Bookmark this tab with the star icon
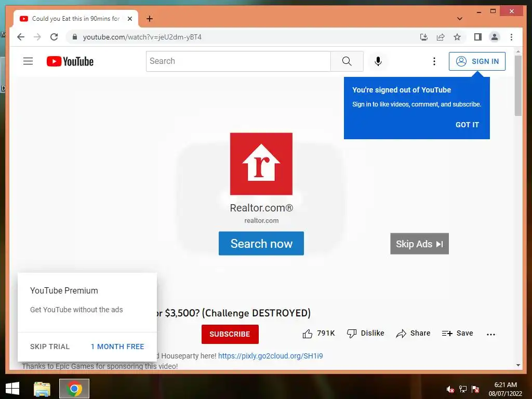The height and width of the screenshot is (399, 532). 457,37
